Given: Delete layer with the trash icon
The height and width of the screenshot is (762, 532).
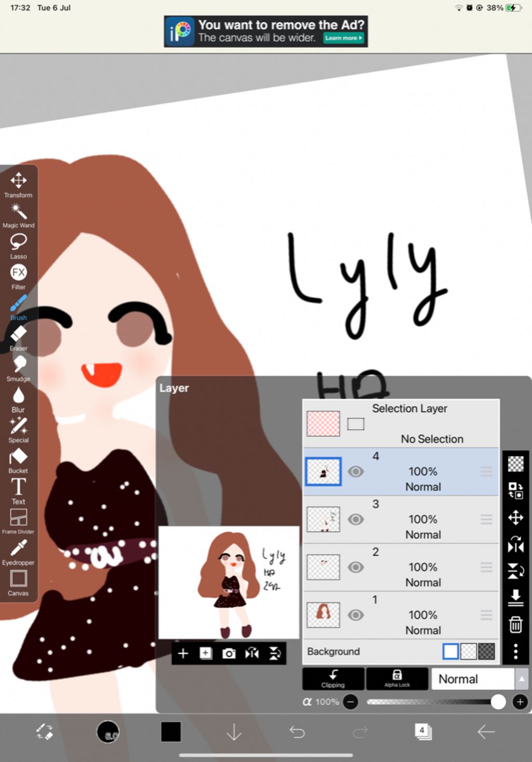Looking at the screenshot, I should click(x=515, y=624).
